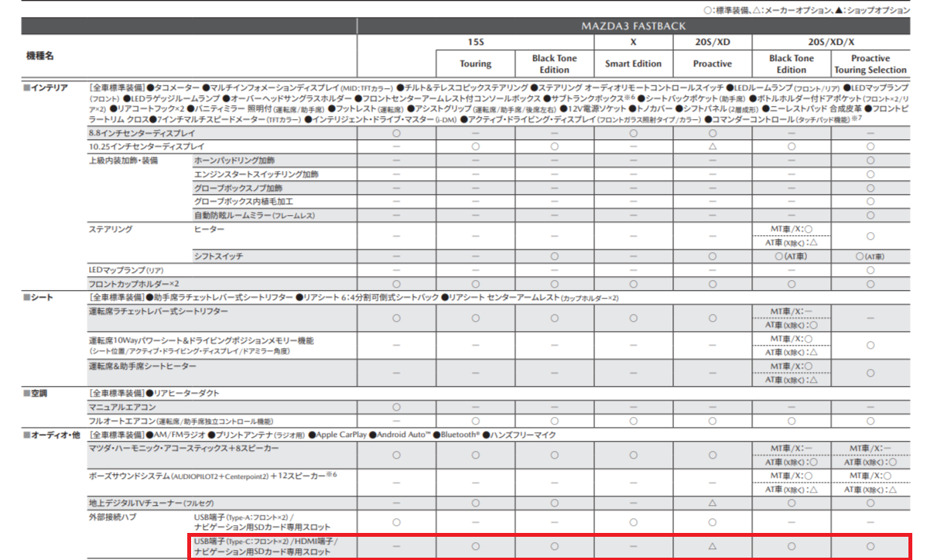Click the ■シート section label
The image size is (927, 560).
tap(38, 297)
